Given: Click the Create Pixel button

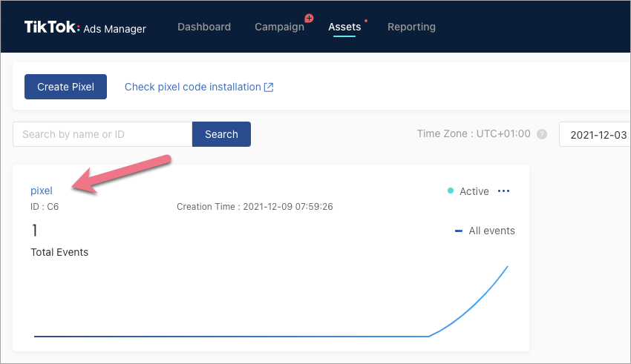Looking at the screenshot, I should click(65, 87).
